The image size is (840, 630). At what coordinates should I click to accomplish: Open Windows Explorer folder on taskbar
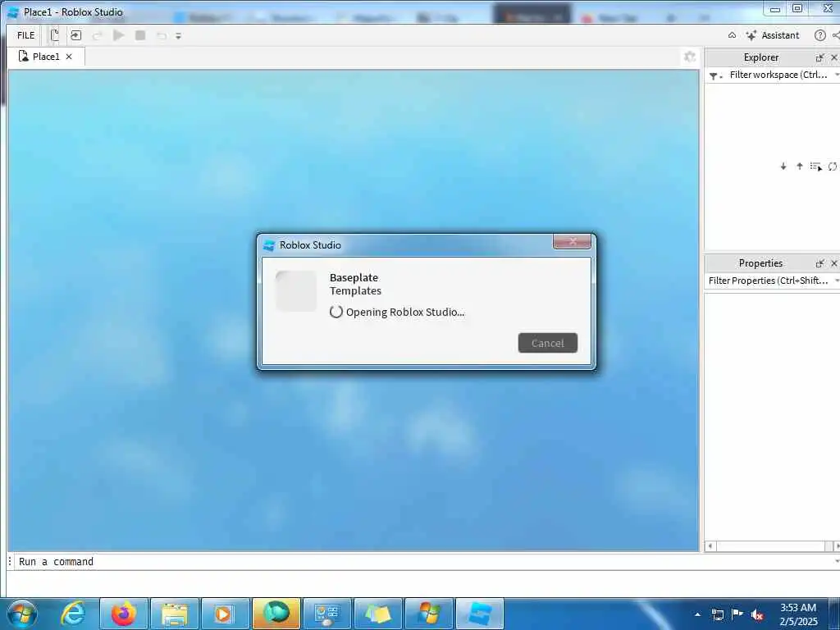click(175, 614)
